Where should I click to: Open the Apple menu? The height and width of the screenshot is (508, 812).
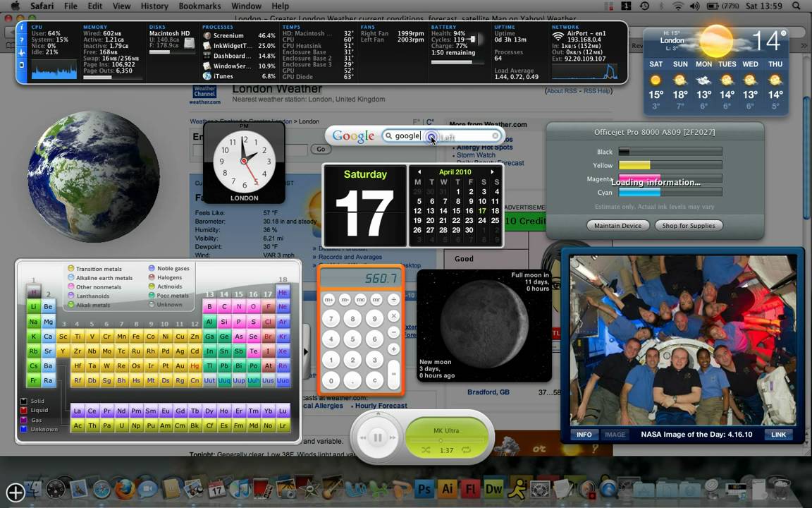(16, 6)
